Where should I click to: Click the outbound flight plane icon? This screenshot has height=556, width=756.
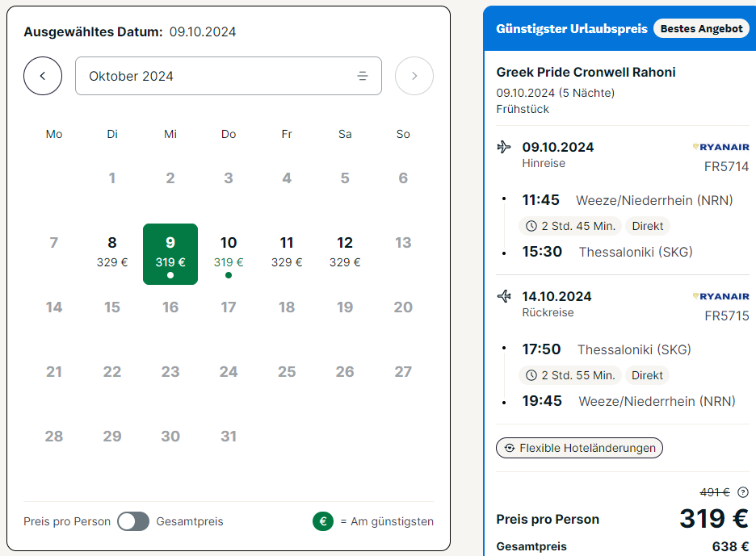pos(504,147)
